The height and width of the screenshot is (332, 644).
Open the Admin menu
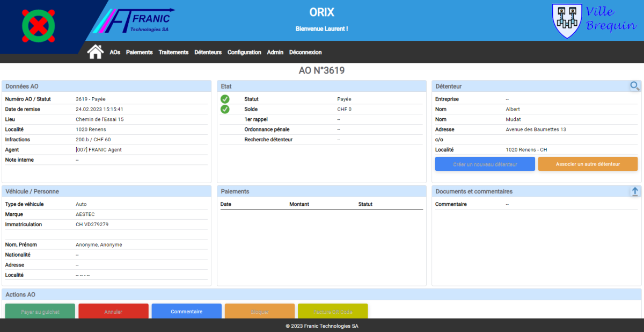(275, 52)
